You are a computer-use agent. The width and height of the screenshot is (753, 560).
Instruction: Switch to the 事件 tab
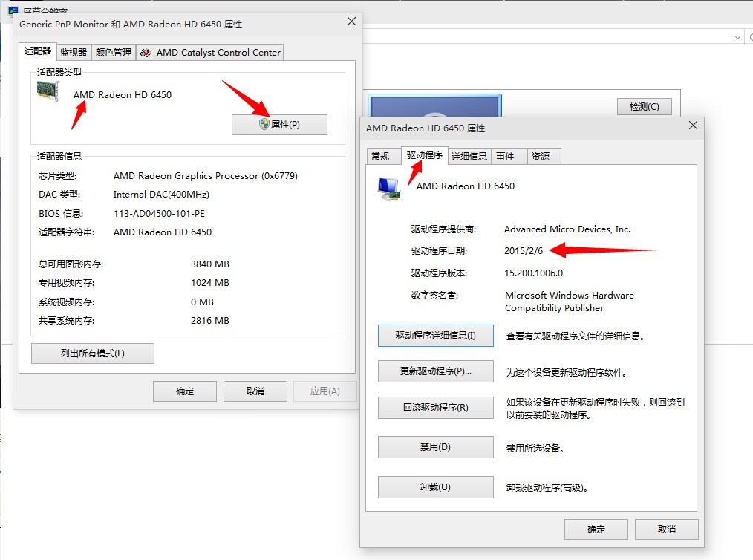505,156
